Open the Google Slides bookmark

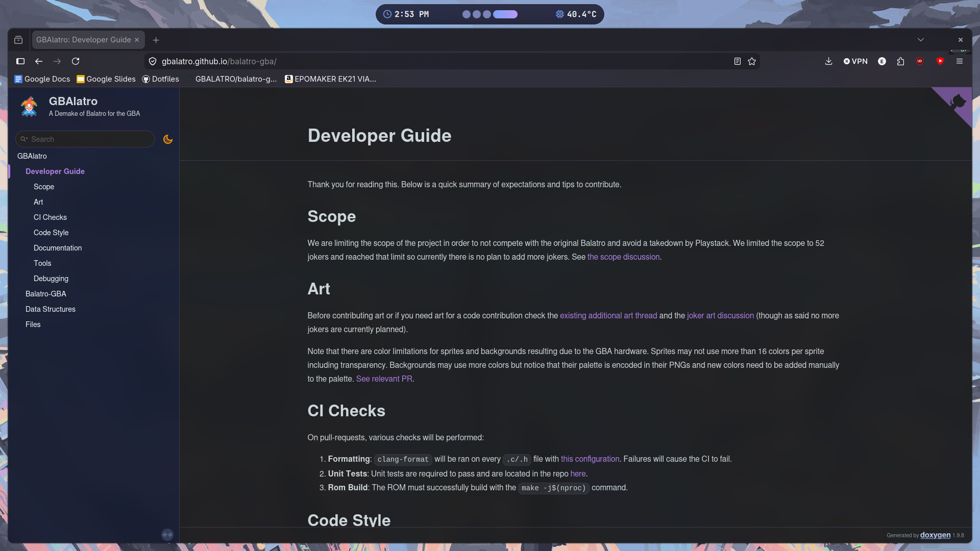click(106, 79)
